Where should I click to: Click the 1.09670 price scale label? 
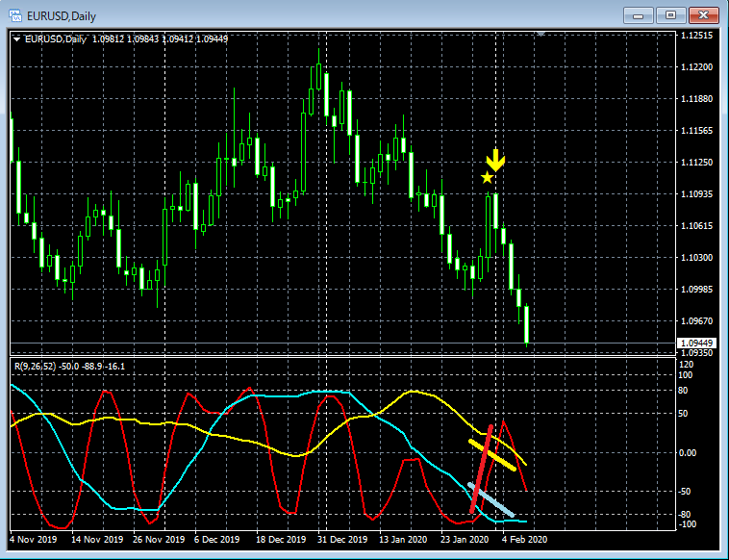[x=696, y=321]
